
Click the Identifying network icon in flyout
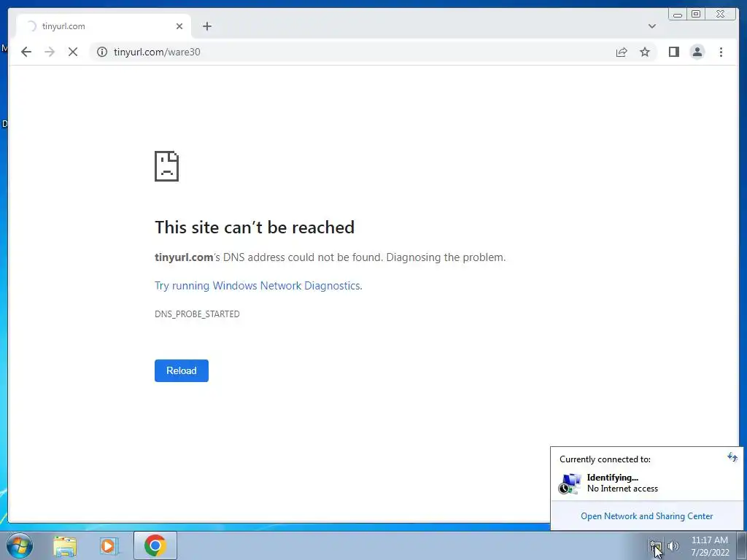click(x=569, y=483)
